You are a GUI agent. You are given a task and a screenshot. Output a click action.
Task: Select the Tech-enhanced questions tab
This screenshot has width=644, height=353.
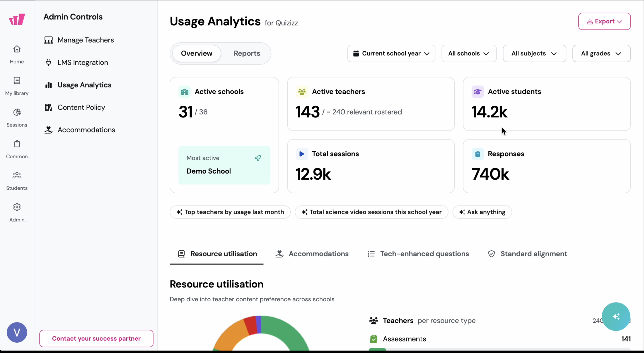click(x=418, y=254)
